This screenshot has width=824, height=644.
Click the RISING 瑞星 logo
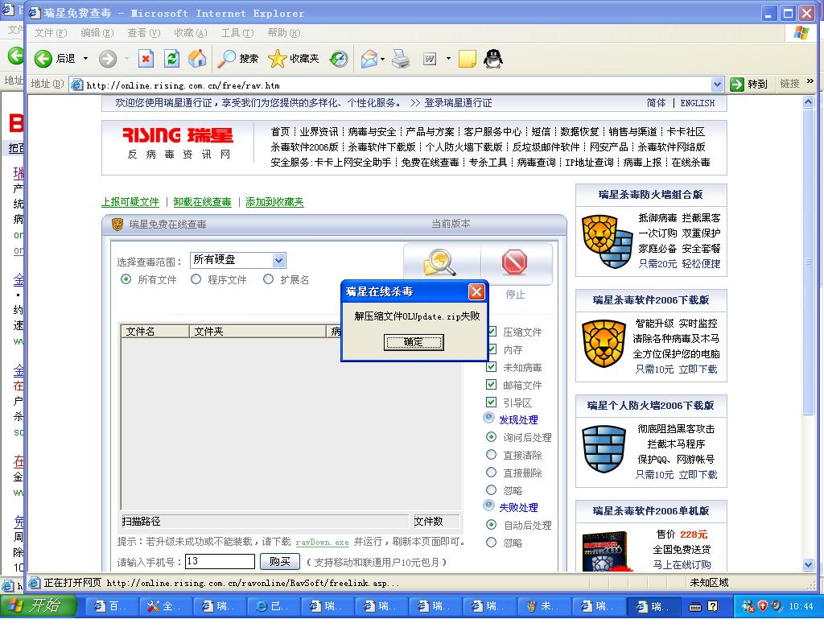178,135
